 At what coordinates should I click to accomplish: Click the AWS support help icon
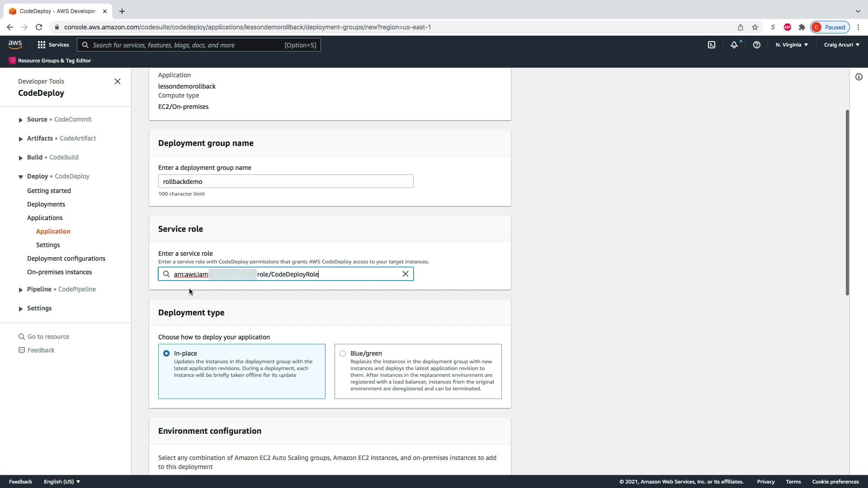(756, 45)
